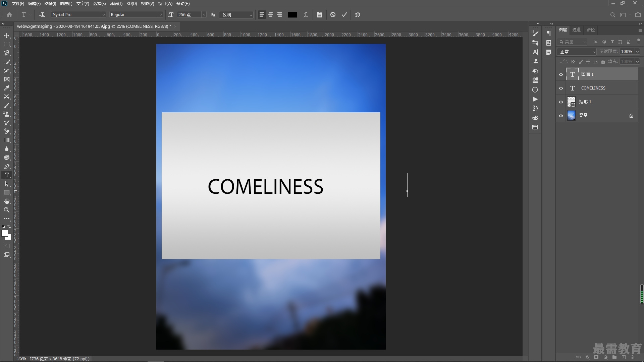Change screen mode at the toolbox bottom
Screen dimensions: 644x362
pyautogui.click(x=7, y=255)
